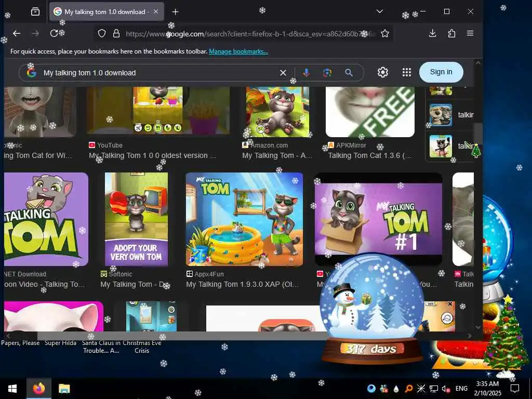Open the Firefox downloads panel
Image resolution: width=532 pixels, height=399 pixels.
tap(432, 33)
